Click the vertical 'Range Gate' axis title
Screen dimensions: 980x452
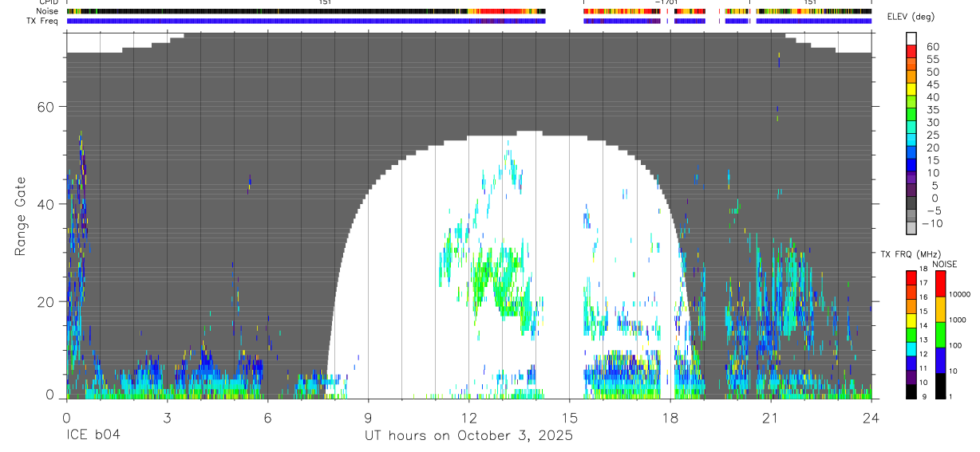coord(19,215)
